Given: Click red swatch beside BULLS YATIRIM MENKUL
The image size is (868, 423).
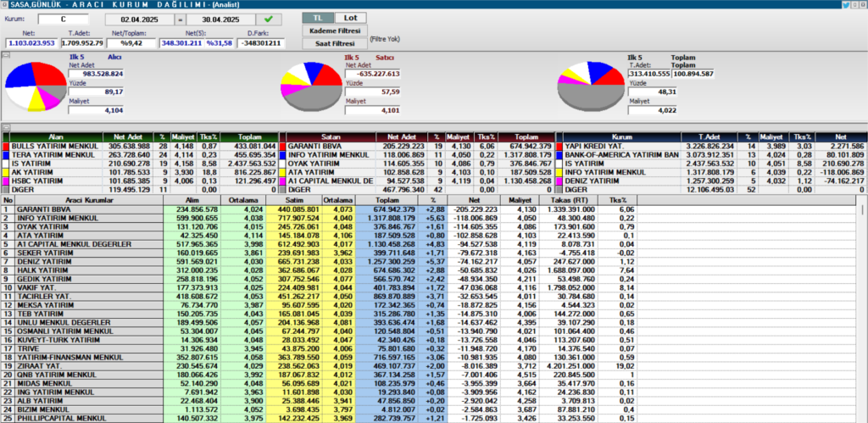Looking at the screenshot, I should click(x=6, y=146).
